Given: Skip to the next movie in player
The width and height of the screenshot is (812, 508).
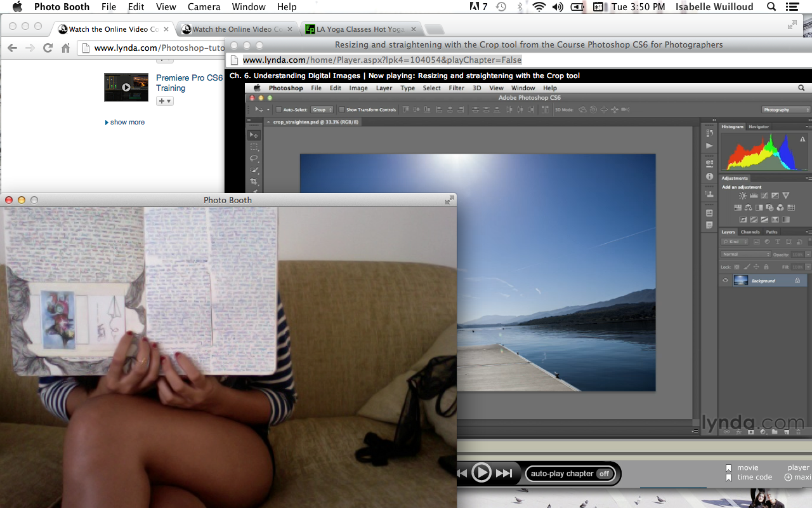Looking at the screenshot, I should [x=504, y=473].
